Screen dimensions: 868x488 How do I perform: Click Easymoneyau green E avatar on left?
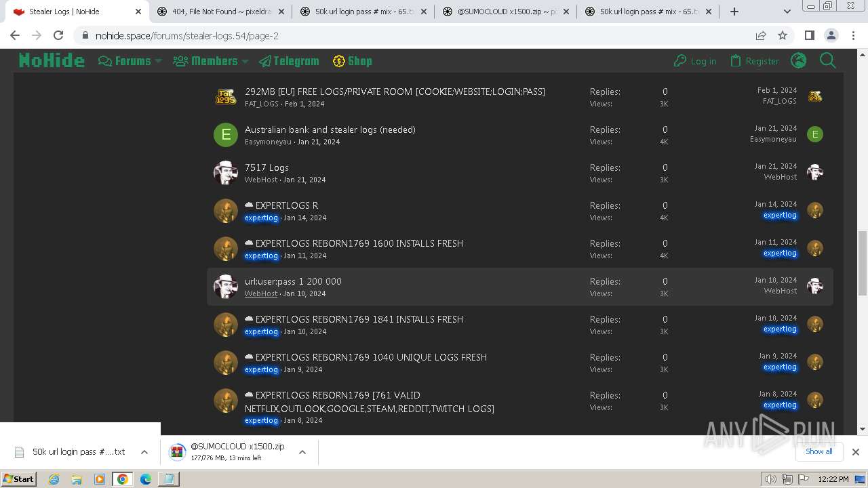(225, 135)
